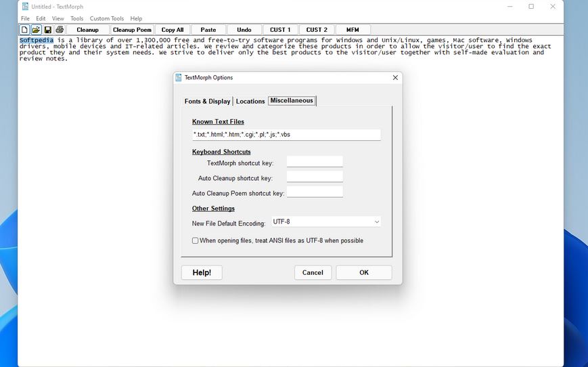Click the Print toolbar icon
This screenshot has width=588, height=367.
[60, 30]
